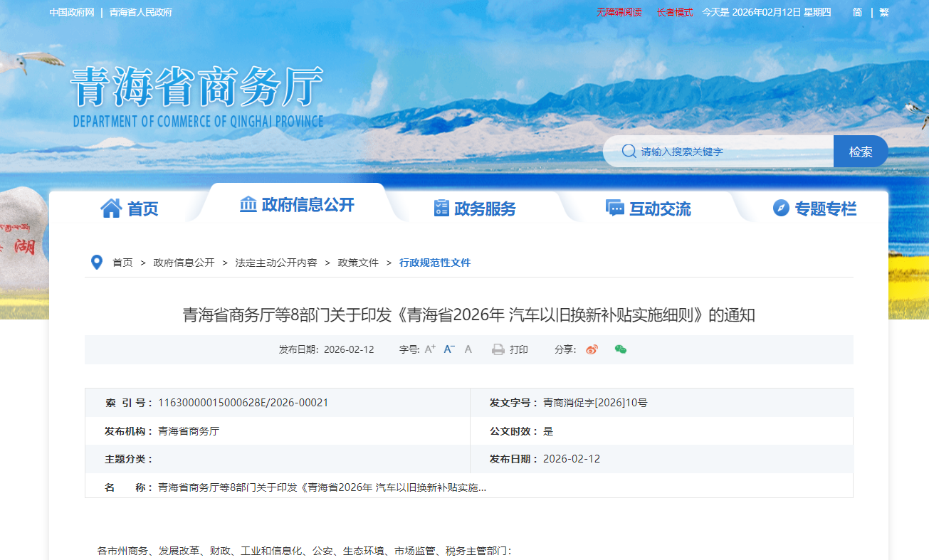The width and height of the screenshot is (929, 560).
Task: Reset font size with plain A icon
Action: click(x=468, y=349)
